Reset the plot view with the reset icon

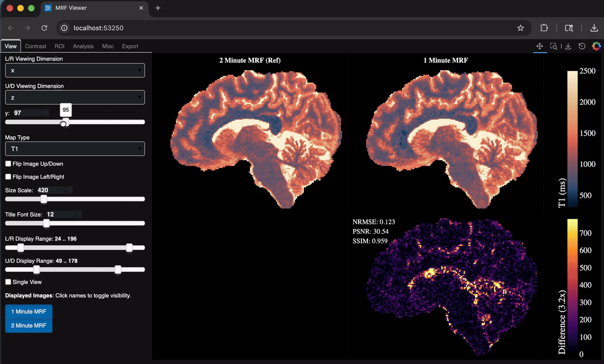[x=582, y=46]
